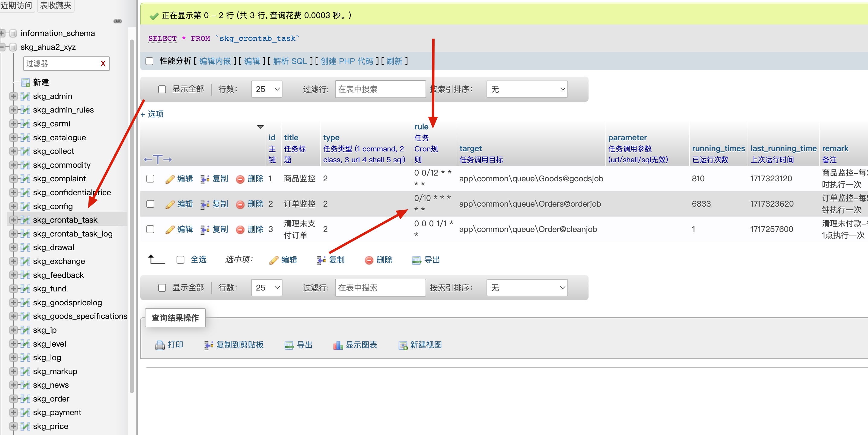868x435 pixels.
Task: Click the table icon beside skg_admin
Action: coord(25,96)
